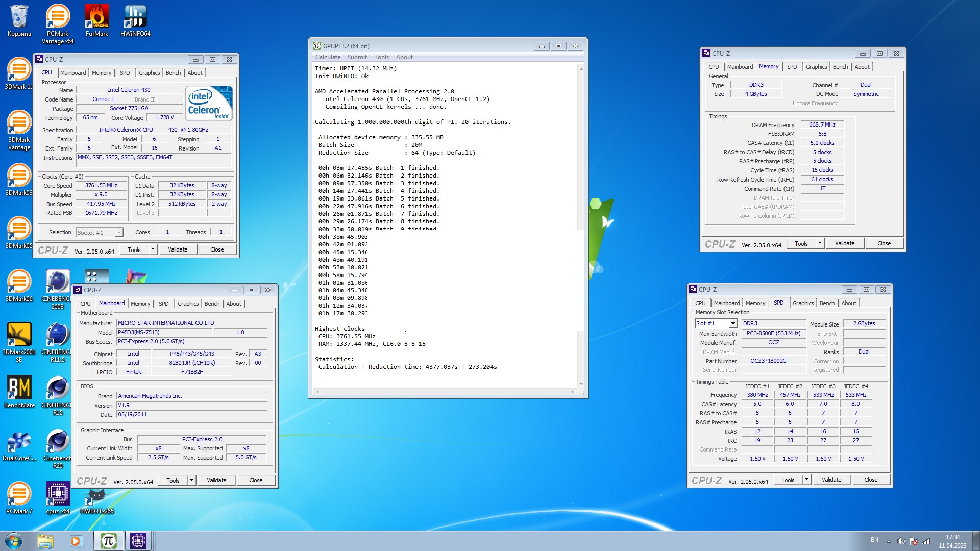
Task: Click Validate in Celeron CPU-Z window
Action: [178, 249]
